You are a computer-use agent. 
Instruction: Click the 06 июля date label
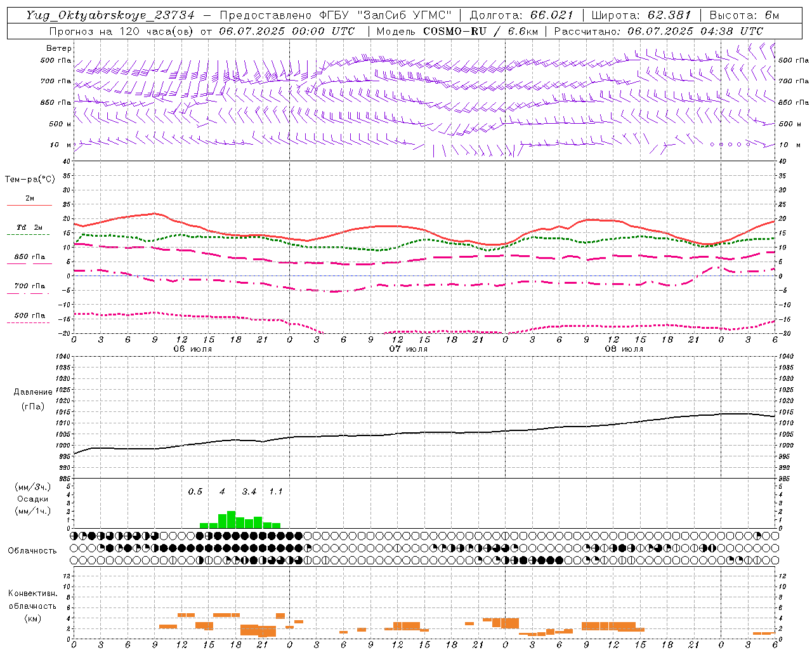tap(193, 348)
